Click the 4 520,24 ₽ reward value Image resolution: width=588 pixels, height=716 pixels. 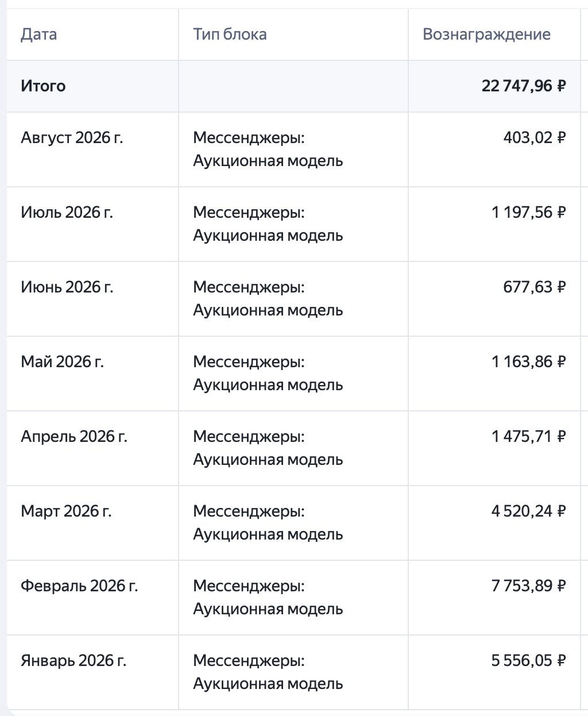click(x=529, y=511)
